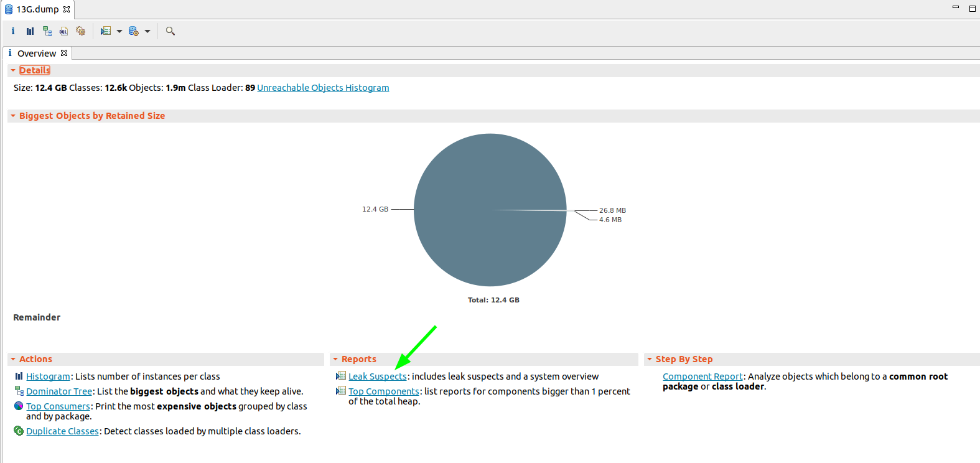The height and width of the screenshot is (463, 980).
Task: Open the Unreachable Objects Histogram link
Action: click(x=323, y=88)
